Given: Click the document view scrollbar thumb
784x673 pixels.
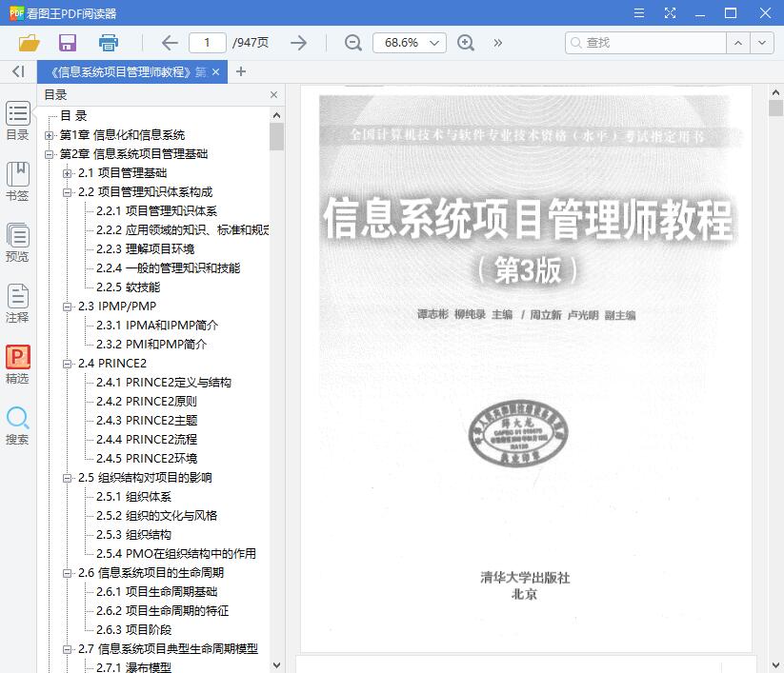Looking at the screenshot, I should click(775, 108).
